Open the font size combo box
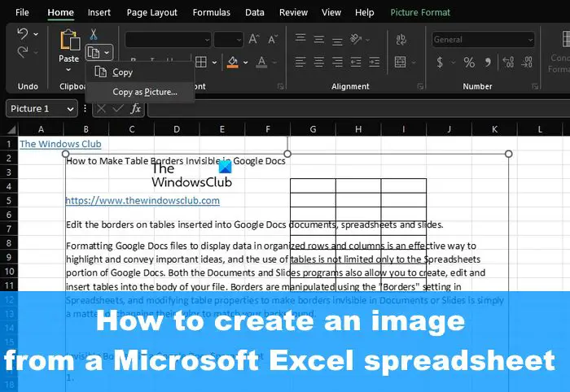Screen dimensions: 570x392 pos(228,40)
